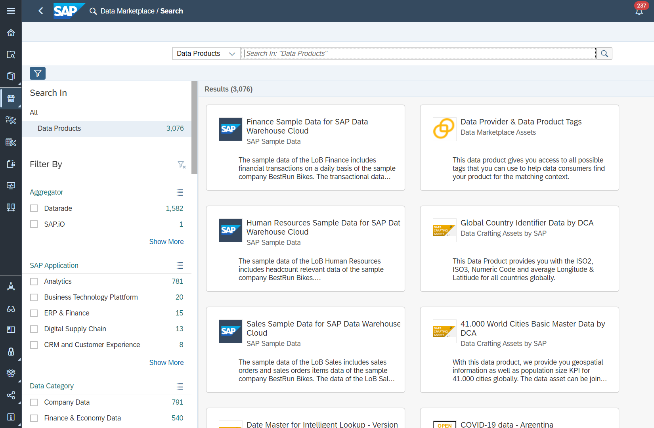
Task: Open the About info icon at the sidebar bottom
Action: point(11,417)
